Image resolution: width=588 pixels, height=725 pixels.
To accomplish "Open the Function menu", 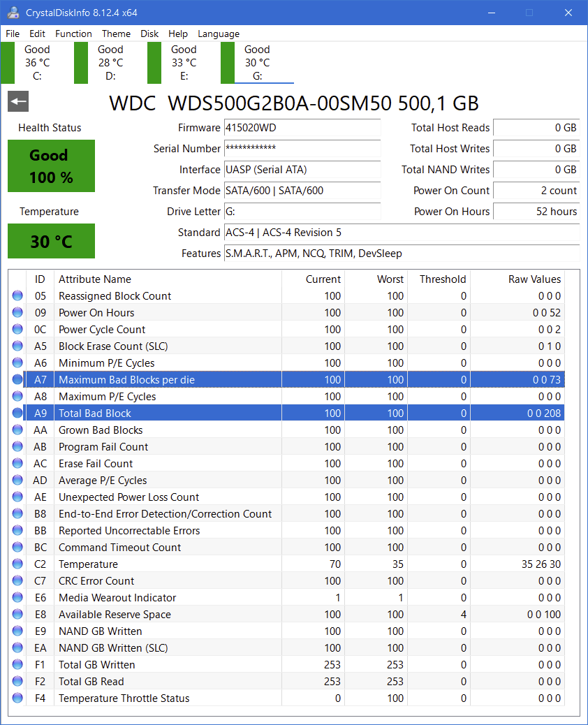I will (x=73, y=34).
